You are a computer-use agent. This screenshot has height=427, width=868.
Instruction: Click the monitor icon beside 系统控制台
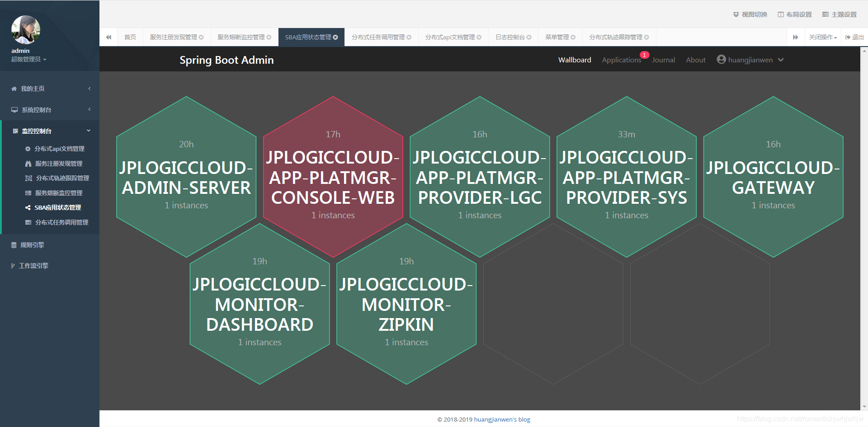[14, 110]
